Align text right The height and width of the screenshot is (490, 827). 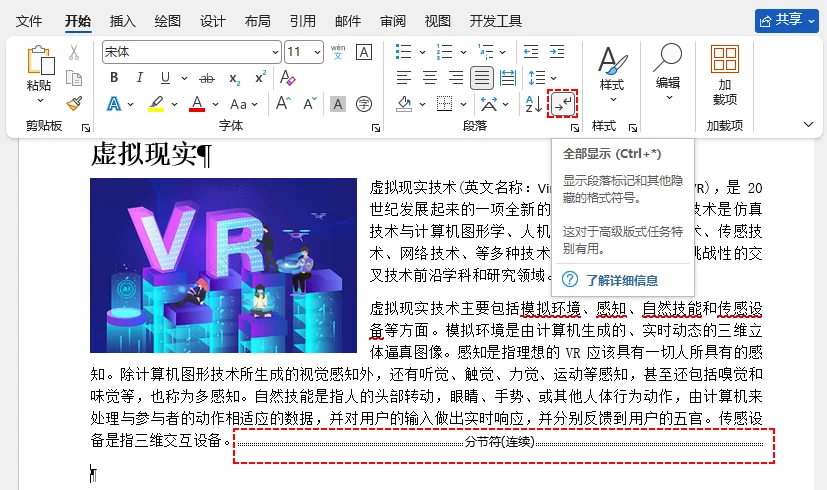(456, 78)
